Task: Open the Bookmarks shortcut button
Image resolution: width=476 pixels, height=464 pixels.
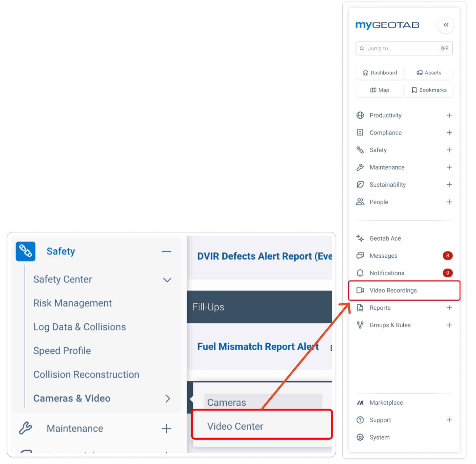Action: click(429, 90)
